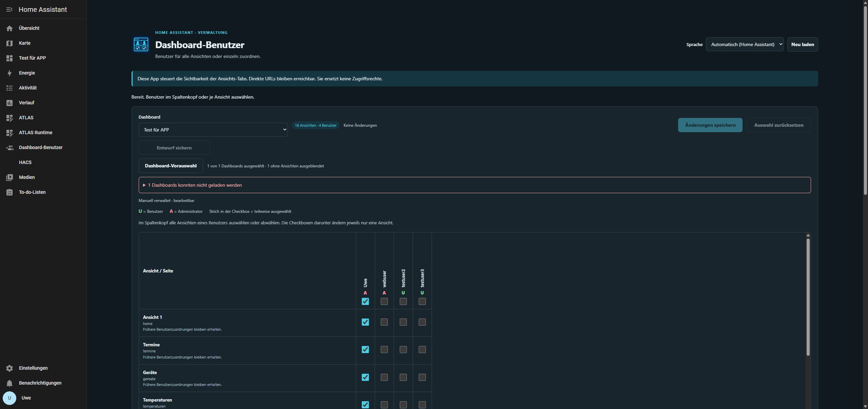Click the Dashboard-Vorauswahl button
The width and height of the screenshot is (868, 409).
coord(171,166)
